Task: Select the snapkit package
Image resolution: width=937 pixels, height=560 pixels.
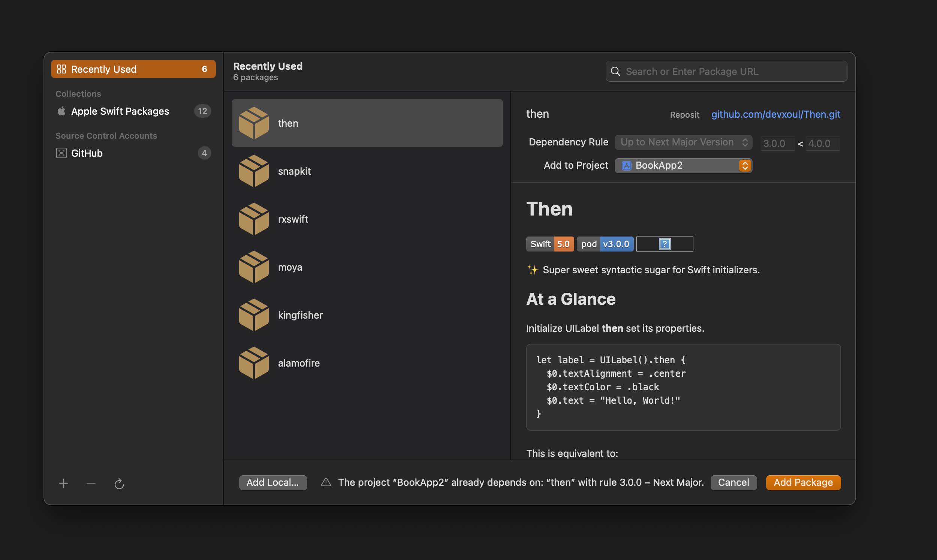Action: coord(367,171)
